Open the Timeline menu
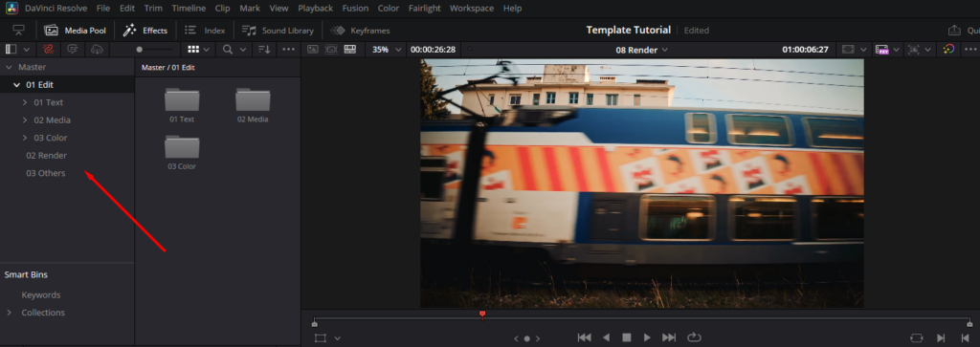 point(189,8)
